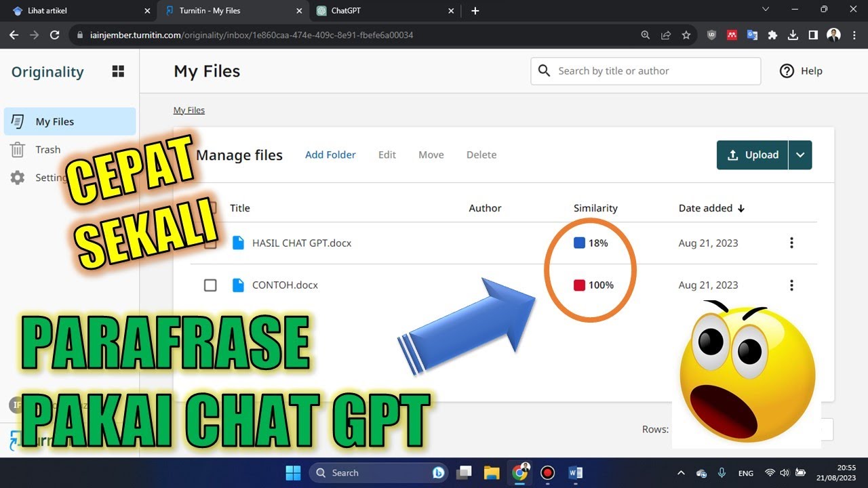Viewport: 868px width, 488px height.
Task: Click Add Folder link
Action: click(330, 155)
